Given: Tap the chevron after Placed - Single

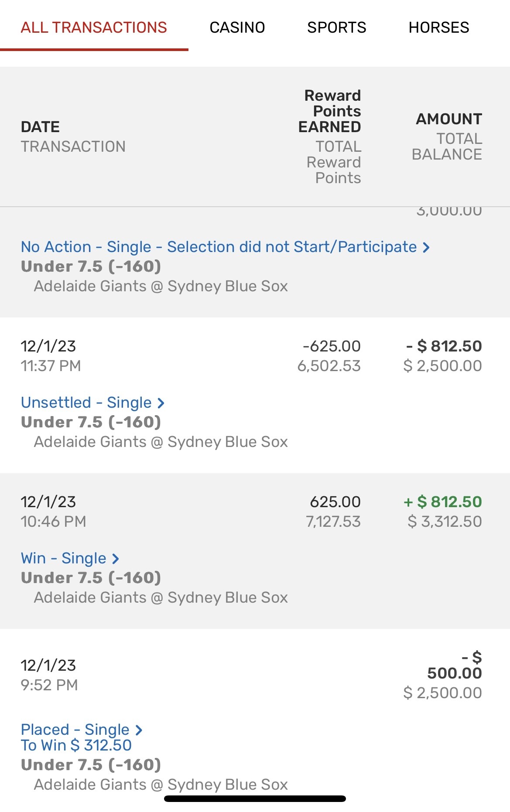Looking at the screenshot, I should tap(139, 730).
